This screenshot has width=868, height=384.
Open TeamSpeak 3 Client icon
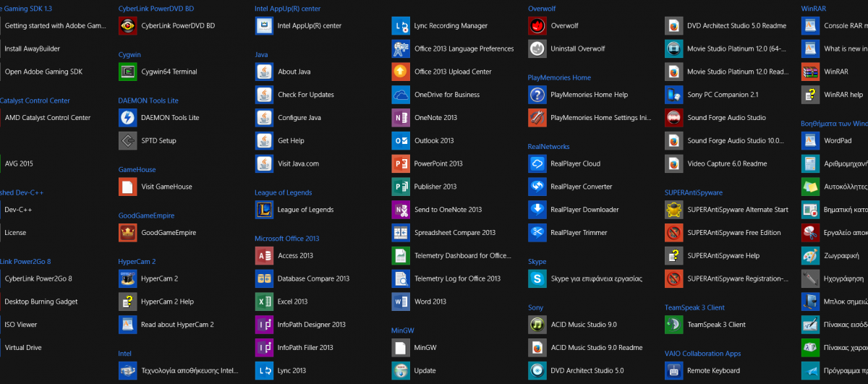click(674, 325)
